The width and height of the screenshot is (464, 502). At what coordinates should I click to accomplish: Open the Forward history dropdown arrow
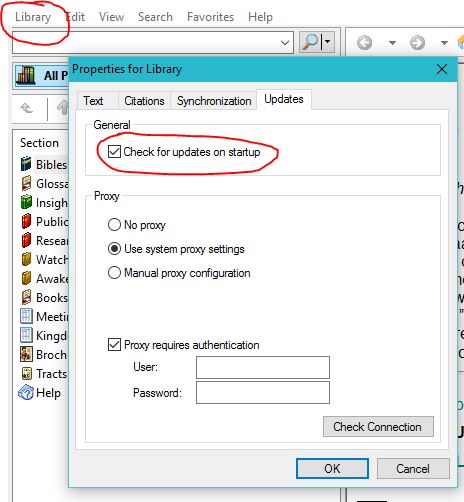[444, 43]
